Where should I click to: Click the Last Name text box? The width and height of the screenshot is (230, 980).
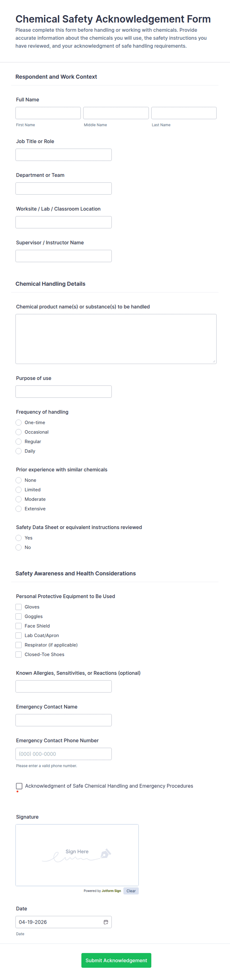pos(184,113)
